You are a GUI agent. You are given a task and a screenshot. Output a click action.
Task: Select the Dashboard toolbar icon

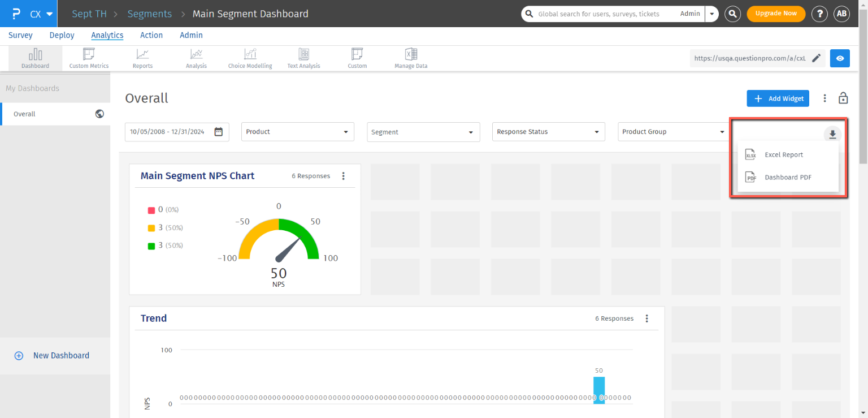point(35,58)
